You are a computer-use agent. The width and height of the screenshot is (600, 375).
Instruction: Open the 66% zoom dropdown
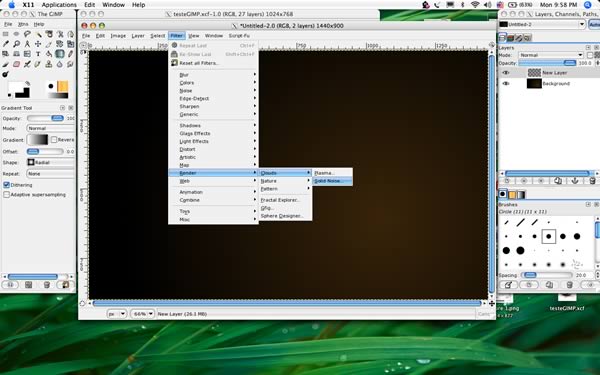(142, 314)
